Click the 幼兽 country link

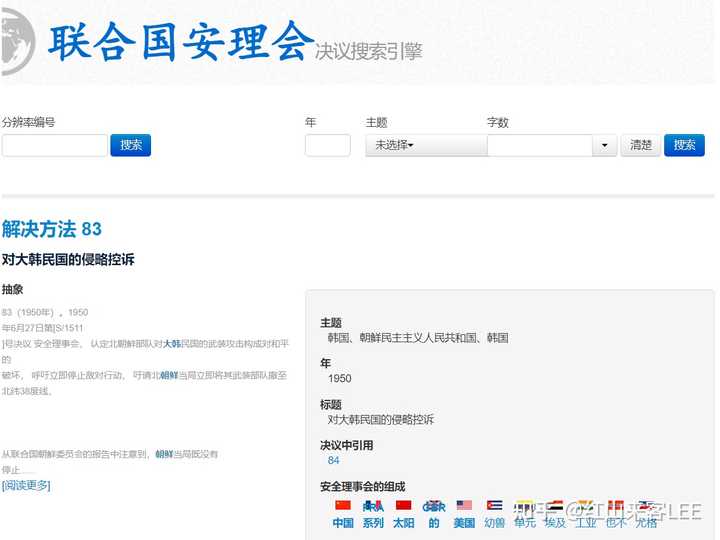point(495,523)
